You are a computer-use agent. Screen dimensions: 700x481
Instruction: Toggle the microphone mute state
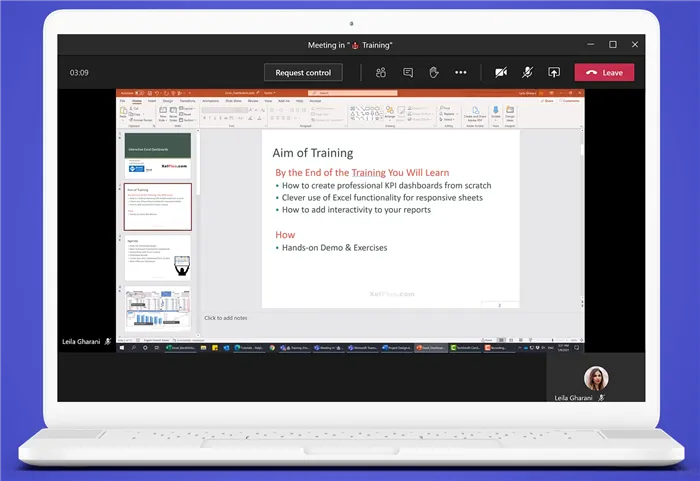pyautogui.click(x=527, y=72)
